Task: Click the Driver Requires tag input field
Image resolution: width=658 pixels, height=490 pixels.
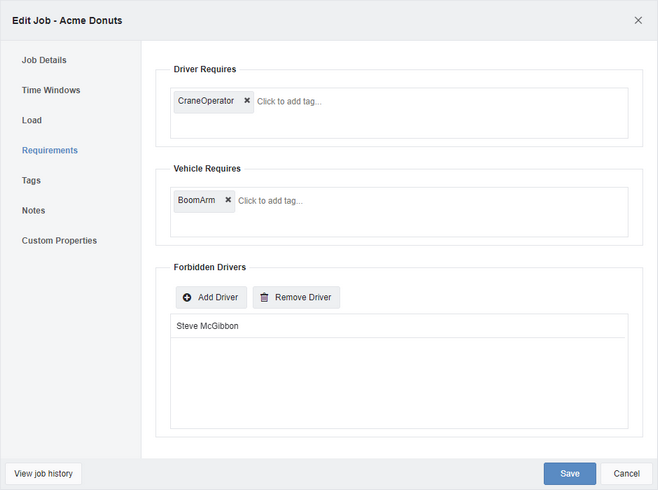Action: click(x=399, y=113)
